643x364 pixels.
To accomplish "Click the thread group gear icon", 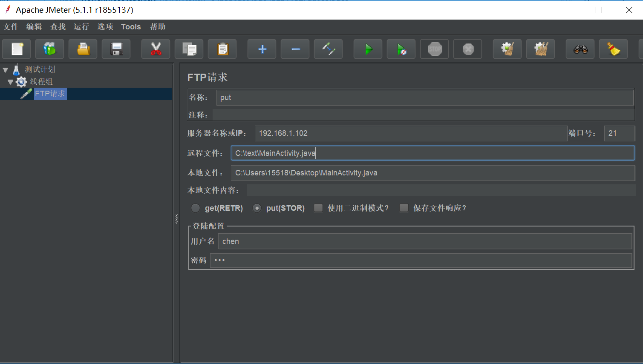I will (21, 82).
